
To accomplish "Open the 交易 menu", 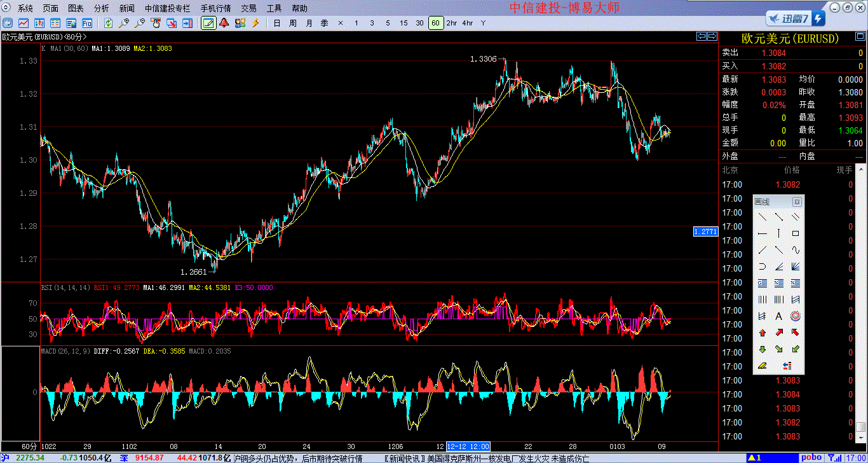I will click(249, 8).
